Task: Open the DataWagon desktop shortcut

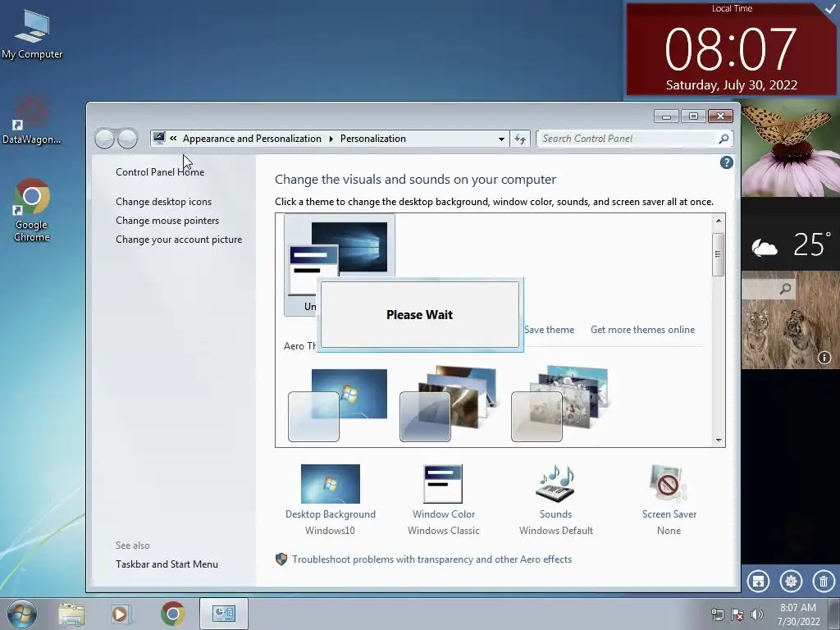Action: (31, 120)
